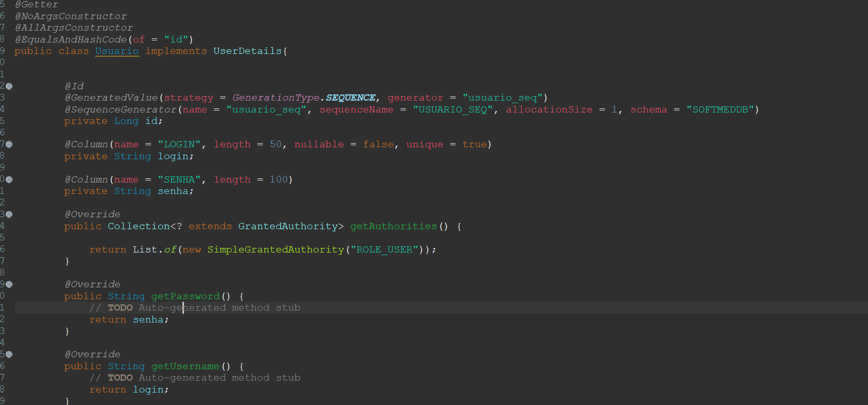Click the Long type of id field

tap(126, 121)
